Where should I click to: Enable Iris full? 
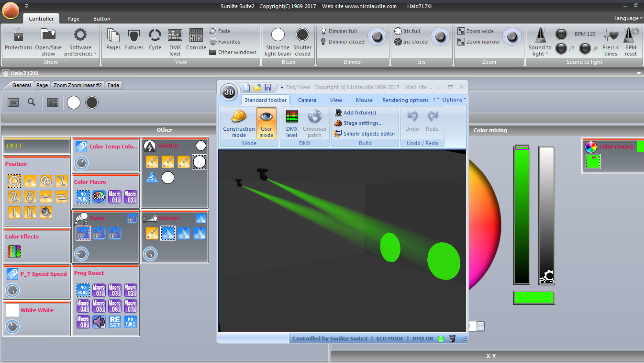pos(407,31)
